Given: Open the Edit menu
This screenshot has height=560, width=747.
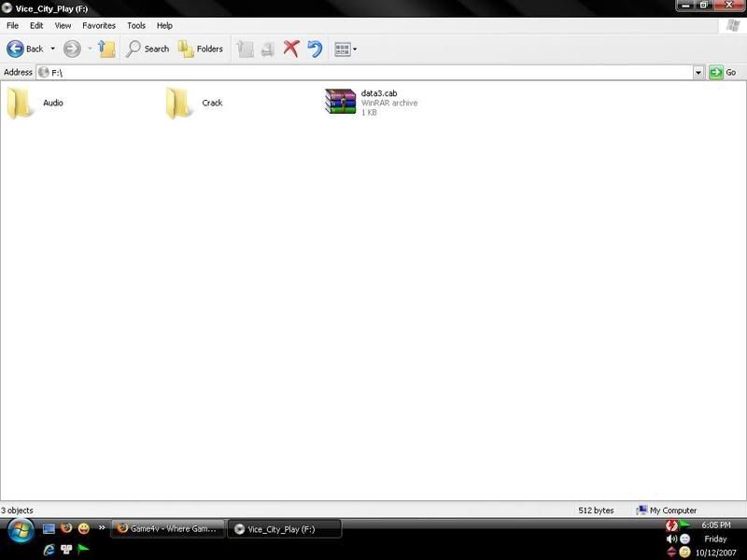Looking at the screenshot, I should tap(36, 26).
